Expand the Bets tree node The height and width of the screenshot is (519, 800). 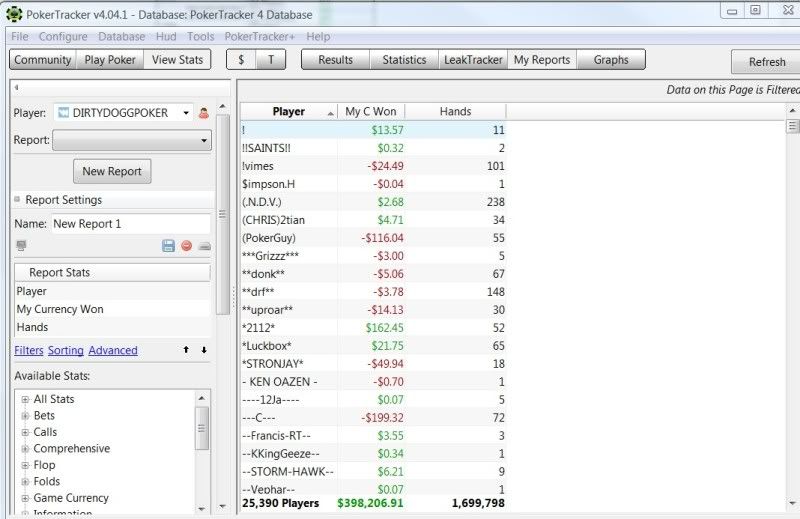point(25,416)
